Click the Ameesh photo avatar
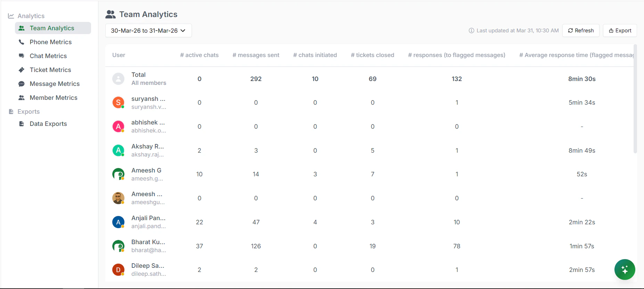This screenshot has width=644, height=289. (x=118, y=198)
